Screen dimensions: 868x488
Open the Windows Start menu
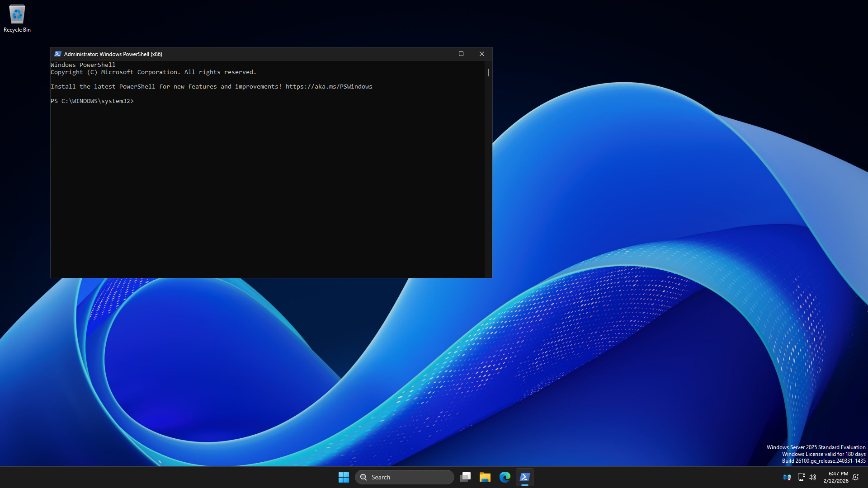344,477
